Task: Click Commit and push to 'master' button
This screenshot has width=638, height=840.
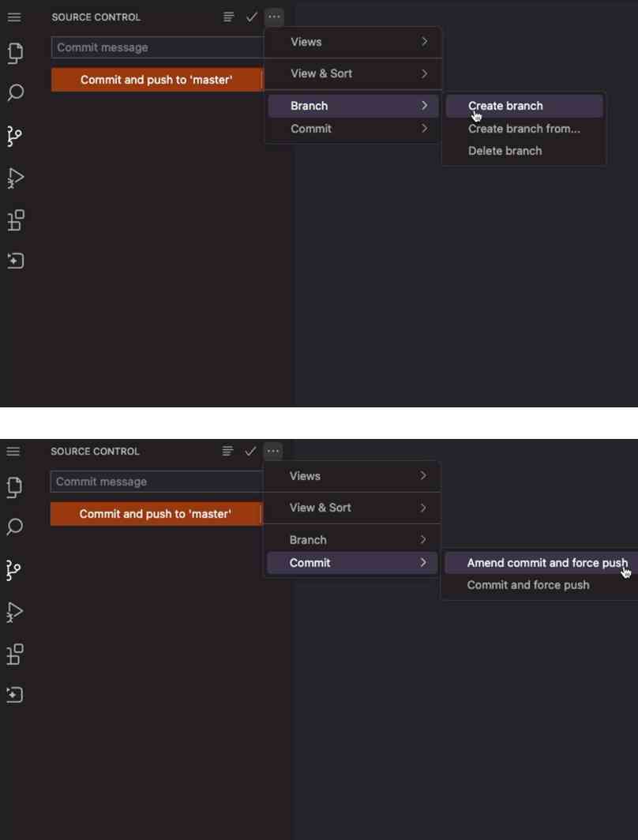Action: click(x=157, y=80)
